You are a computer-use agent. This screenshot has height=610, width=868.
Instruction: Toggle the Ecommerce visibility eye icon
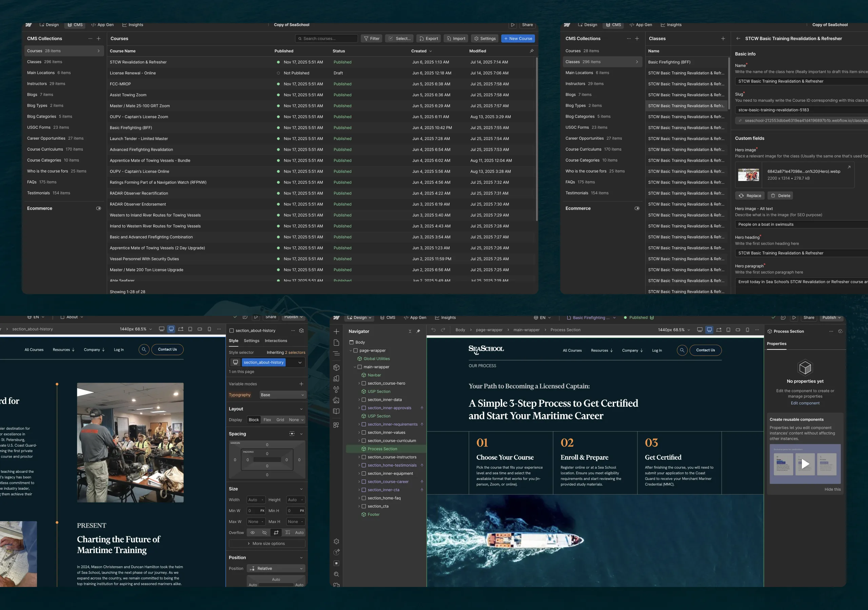pos(99,208)
